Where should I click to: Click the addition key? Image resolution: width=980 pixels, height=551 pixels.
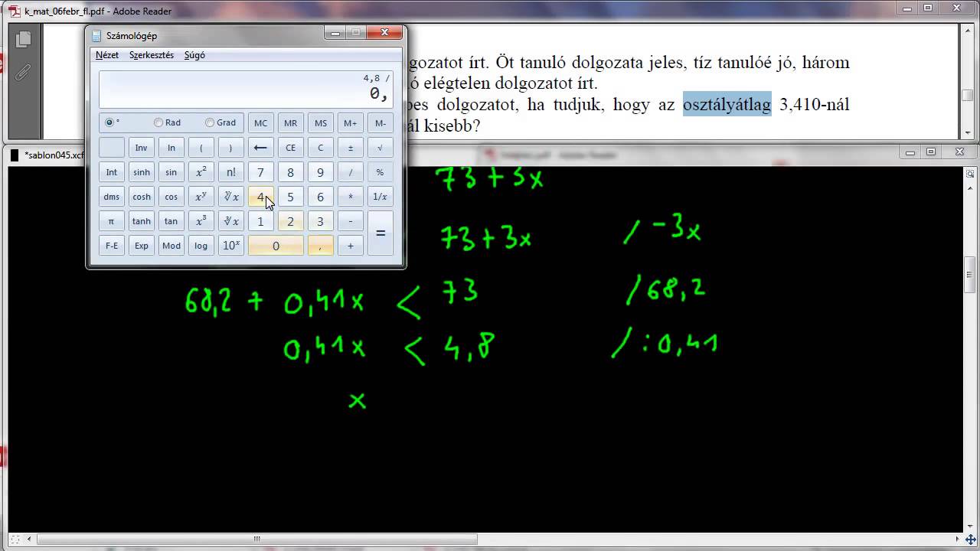(350, 246)
